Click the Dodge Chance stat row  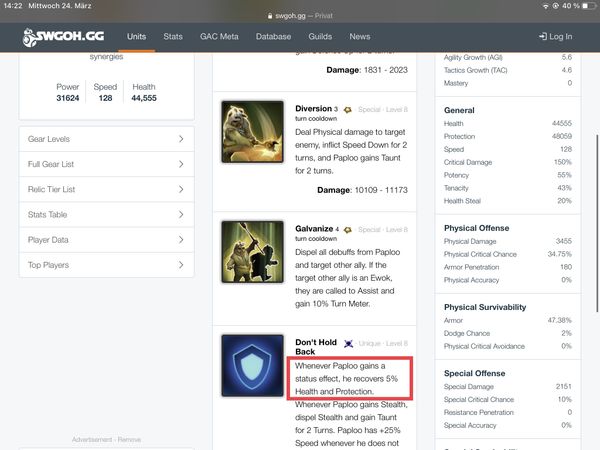click(508, 333)
